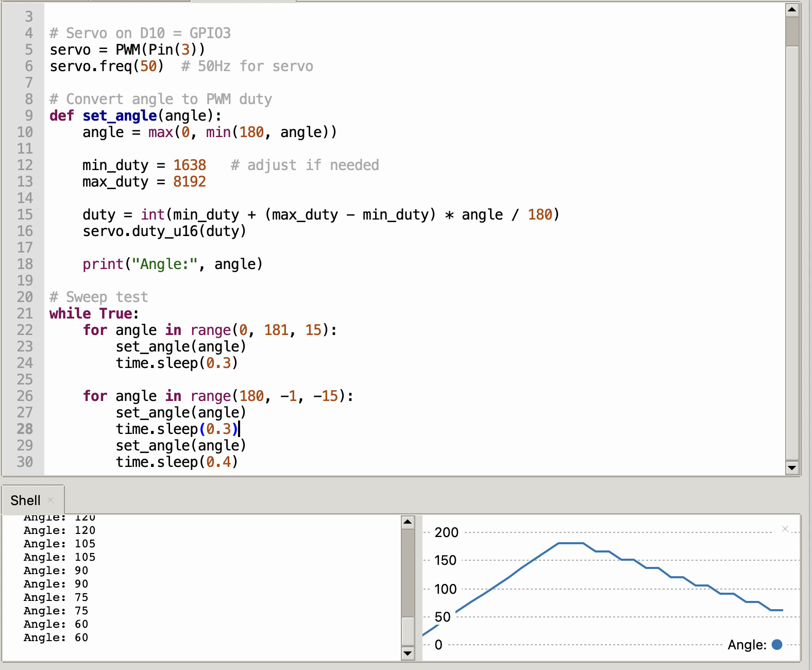The width and height of the screenshot is (812, 670).
Task: Click the 'servo.freq(50)' statement
Action: tap(107, 66)
